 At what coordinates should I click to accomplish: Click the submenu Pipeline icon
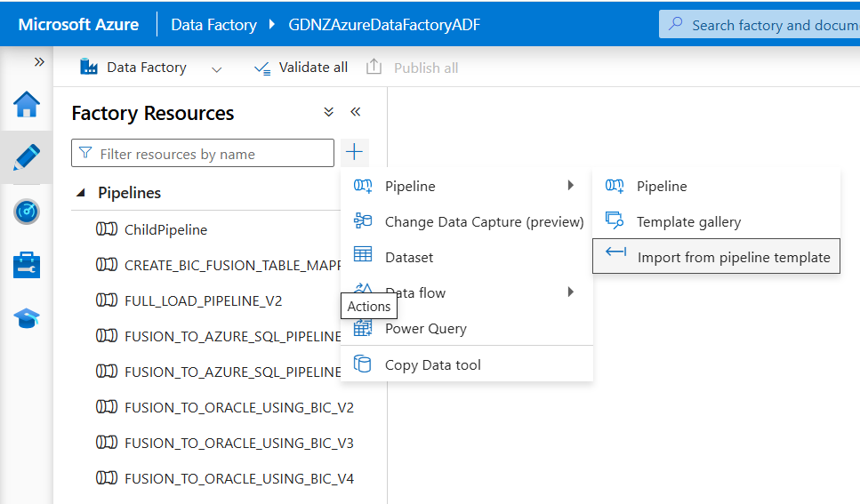click(615, 186)
